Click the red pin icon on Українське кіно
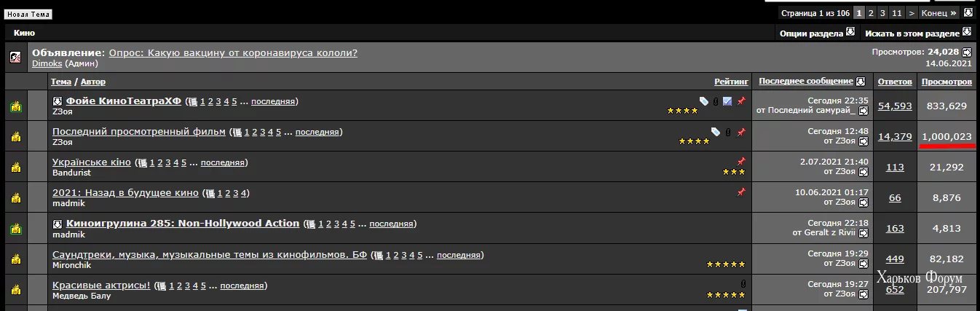This screenshot has width=980, height=311. click(x=741, y=162)
